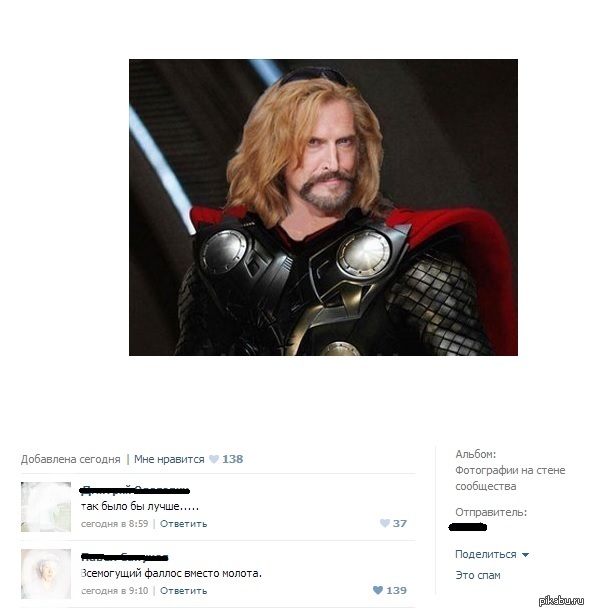Open second commenter's avatar thumbnail

46,574
